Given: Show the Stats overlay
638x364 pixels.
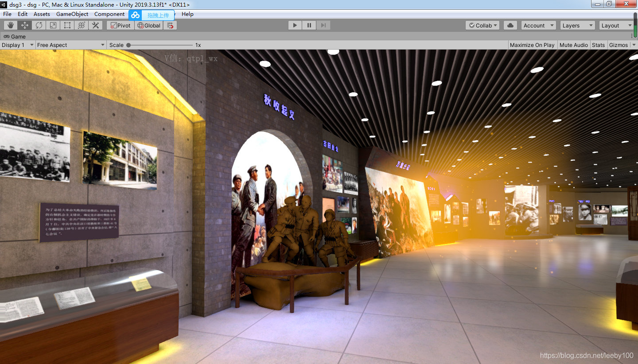Looking at the screenshot, I should click(599, 45).
